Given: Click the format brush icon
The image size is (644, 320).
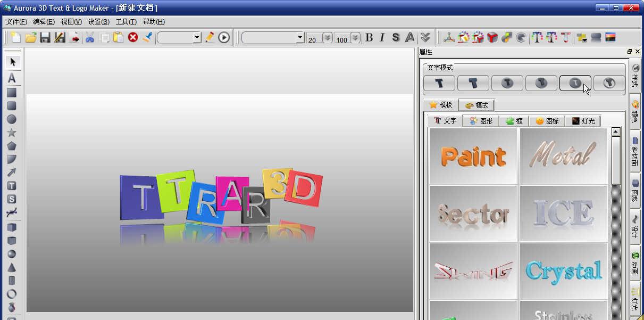Looking at the screenshot, I should point(147,37).
